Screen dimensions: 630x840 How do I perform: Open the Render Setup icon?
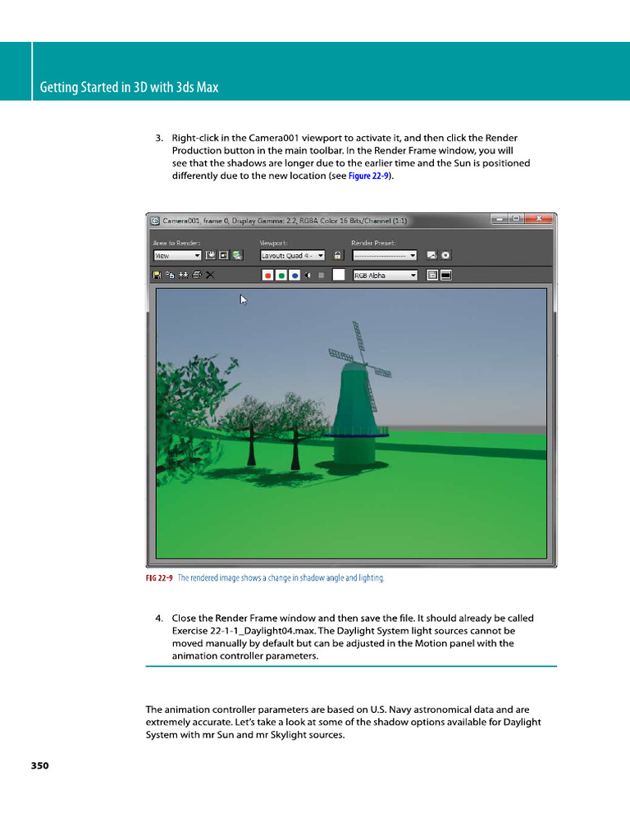431,255
